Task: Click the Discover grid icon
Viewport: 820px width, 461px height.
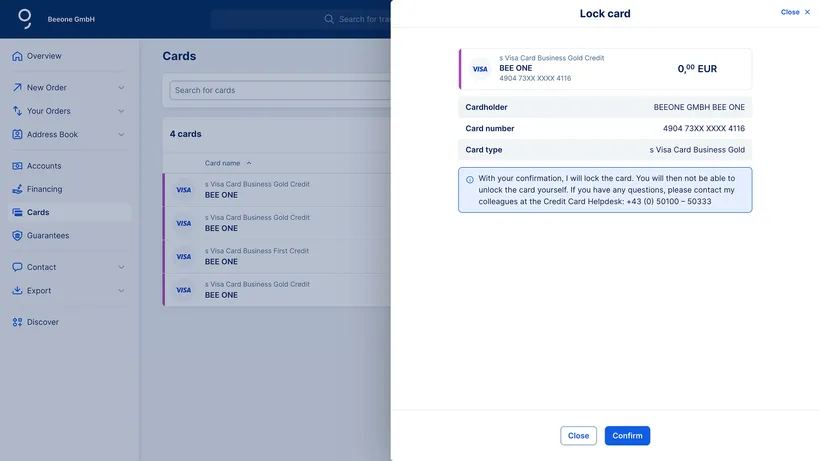Action: click(x=17, y=322)
